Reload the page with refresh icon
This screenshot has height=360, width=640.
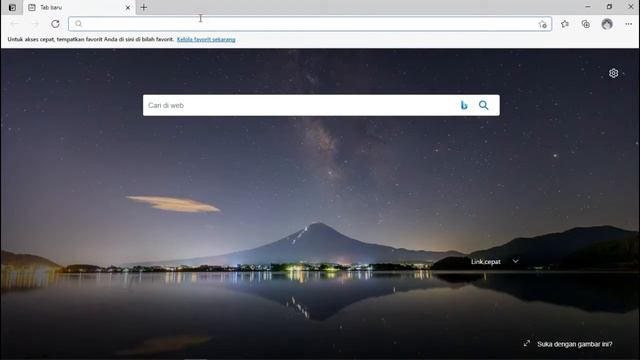pos(56,24)
